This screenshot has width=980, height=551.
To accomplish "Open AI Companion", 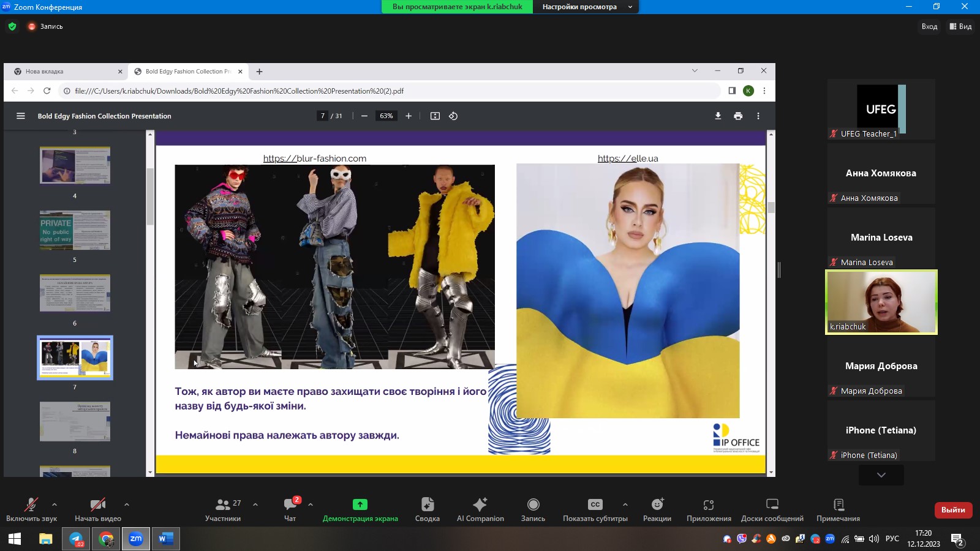I will pyautogui.click(x=480, y=509).
